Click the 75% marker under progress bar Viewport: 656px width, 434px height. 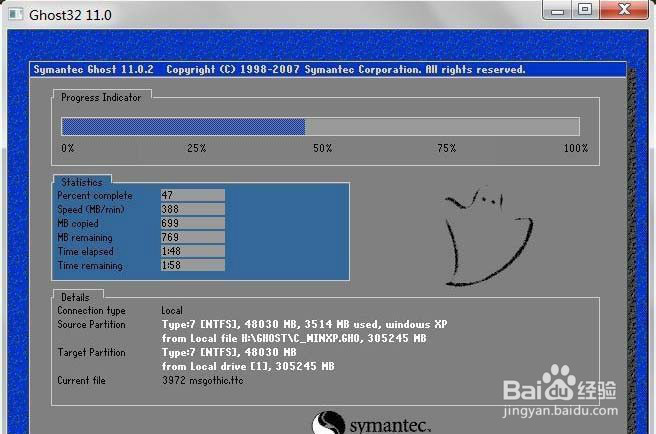click(447, 148)
